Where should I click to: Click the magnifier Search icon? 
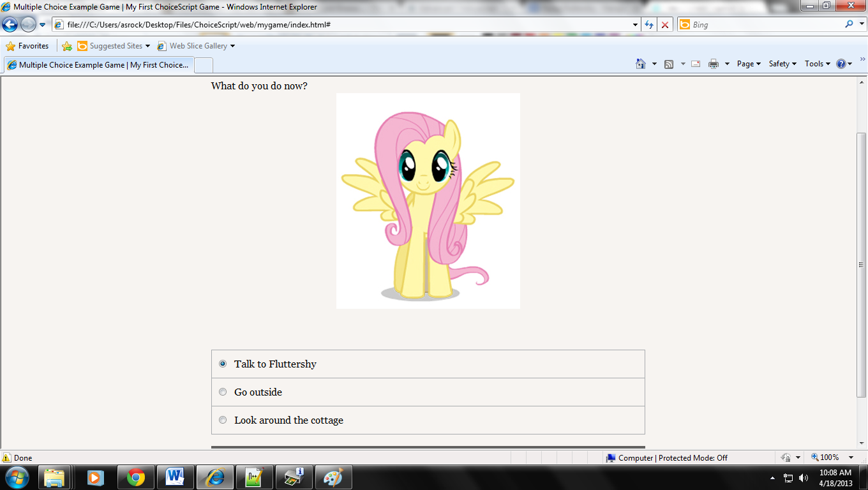(849, 24)
